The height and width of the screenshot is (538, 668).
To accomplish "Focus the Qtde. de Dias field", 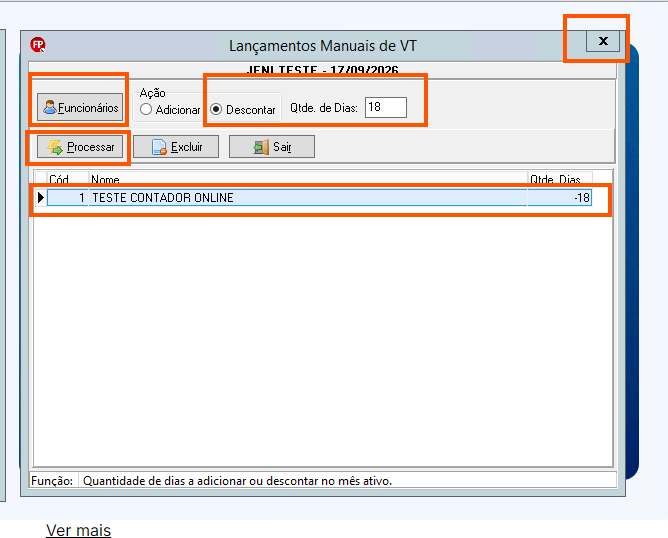I will click(x=386, y=107).
